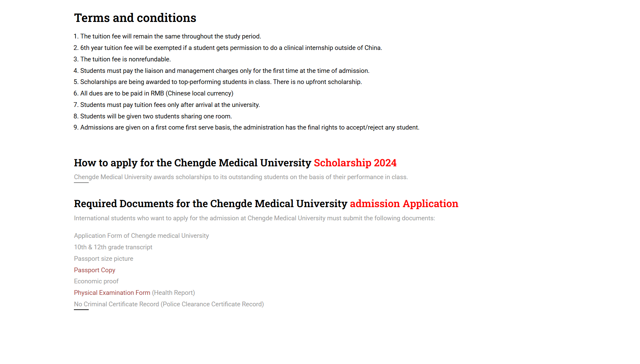Click the red admission Application heading text

tap(404, 204)
